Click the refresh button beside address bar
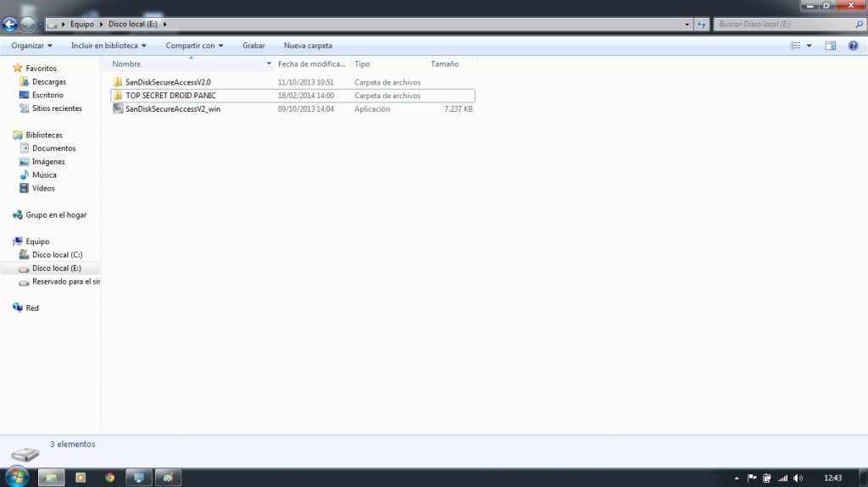The width and height of the screenshot is (868, 487). coord(702,25)
